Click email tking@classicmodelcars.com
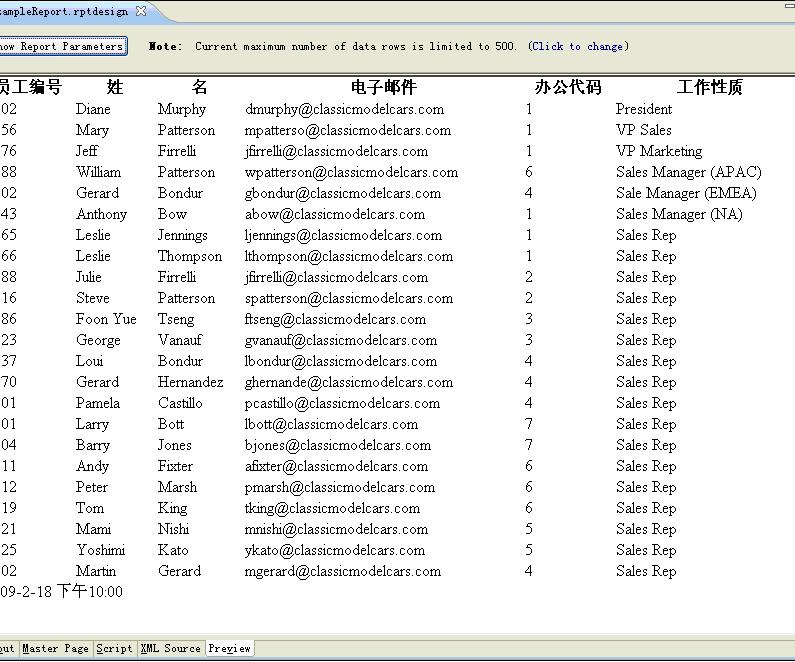Viewport: 795px width, 662px height. tap(332, 508)
